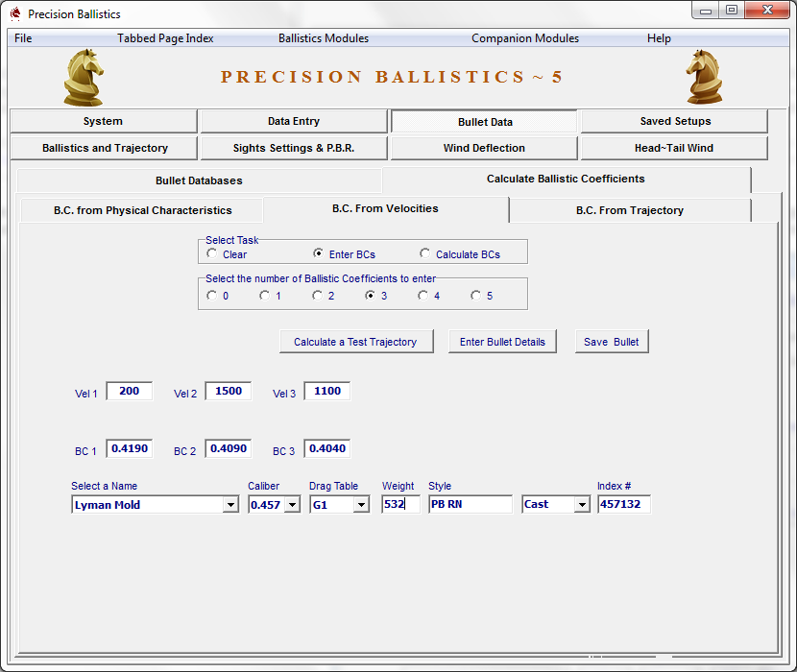
Task: Open the Wind Deflection tab
Action: pos(484,148)
